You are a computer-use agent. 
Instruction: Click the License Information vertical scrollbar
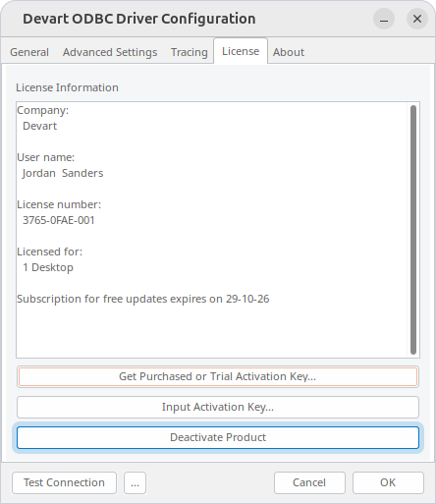click(413, 230)
